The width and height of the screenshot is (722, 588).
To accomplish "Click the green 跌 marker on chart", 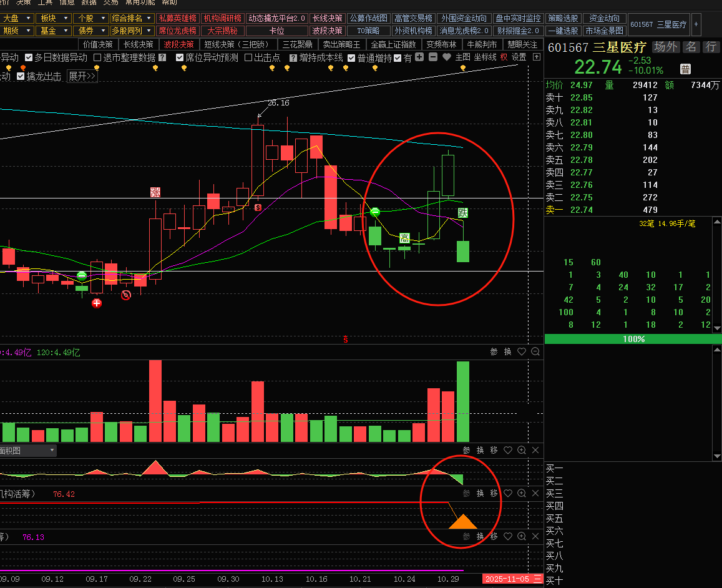I will 463,213.
